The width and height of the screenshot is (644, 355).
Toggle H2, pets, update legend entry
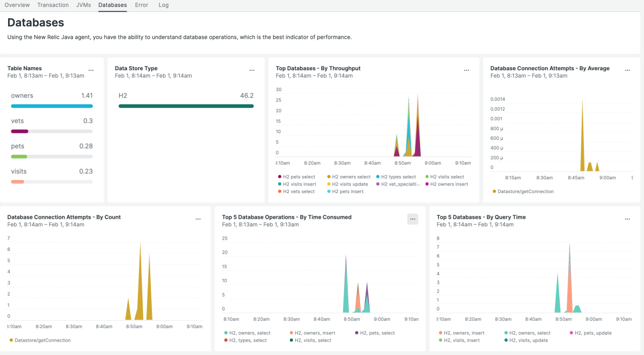(x=592, y=333)
